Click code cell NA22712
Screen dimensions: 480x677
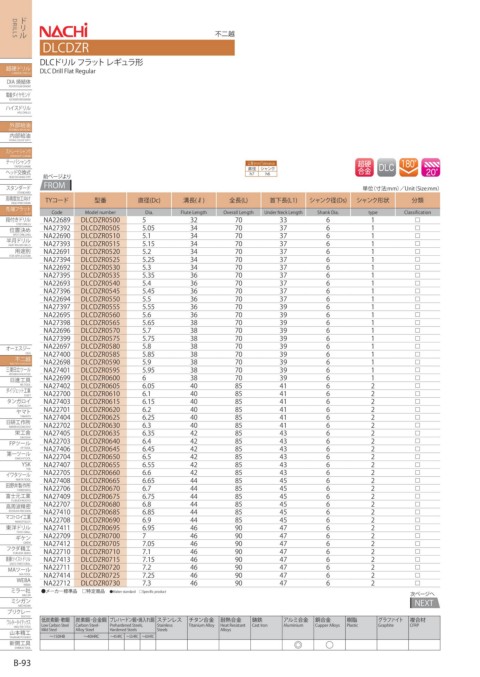point(57,583)
